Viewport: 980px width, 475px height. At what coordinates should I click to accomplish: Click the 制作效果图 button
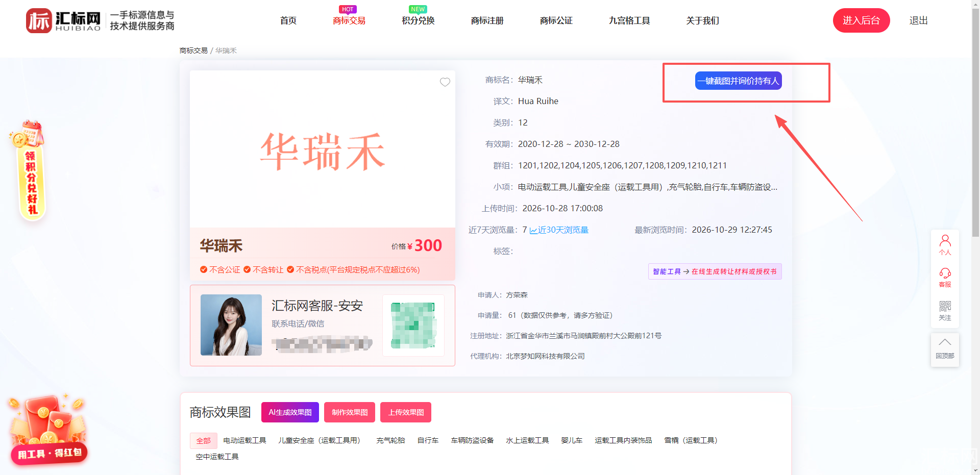click(350, 412)
